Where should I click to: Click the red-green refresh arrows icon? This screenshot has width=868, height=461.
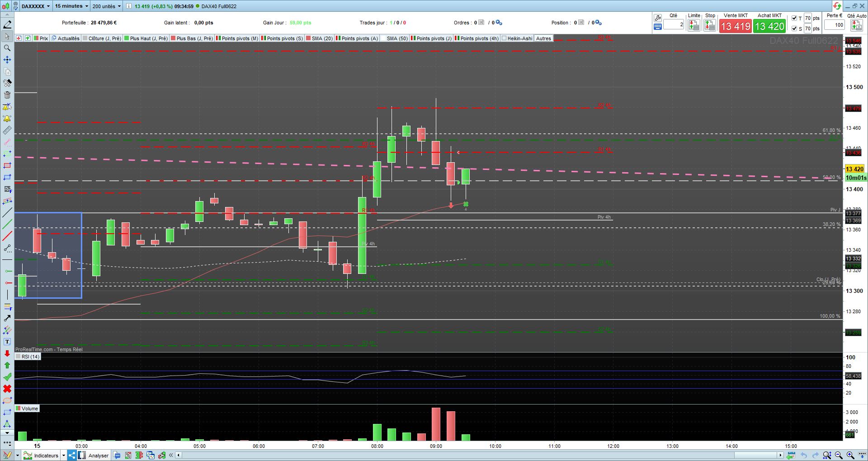pos(837,6)
